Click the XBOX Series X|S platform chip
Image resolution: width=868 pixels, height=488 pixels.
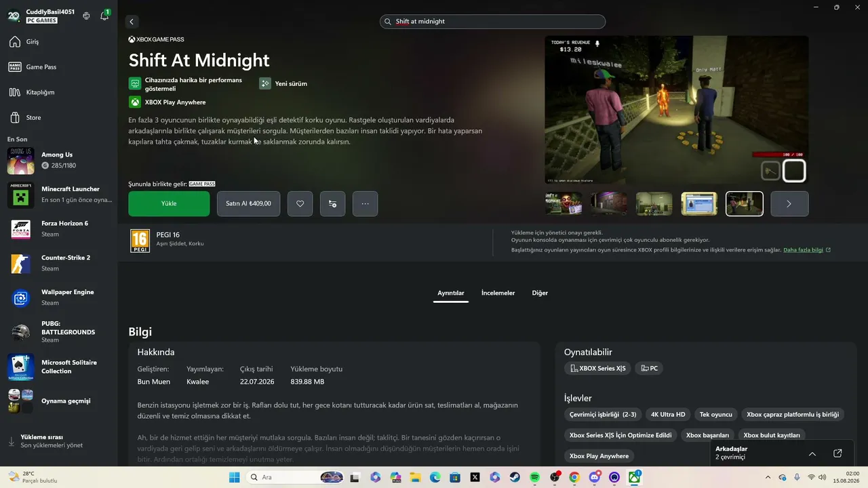click(597, 368)
